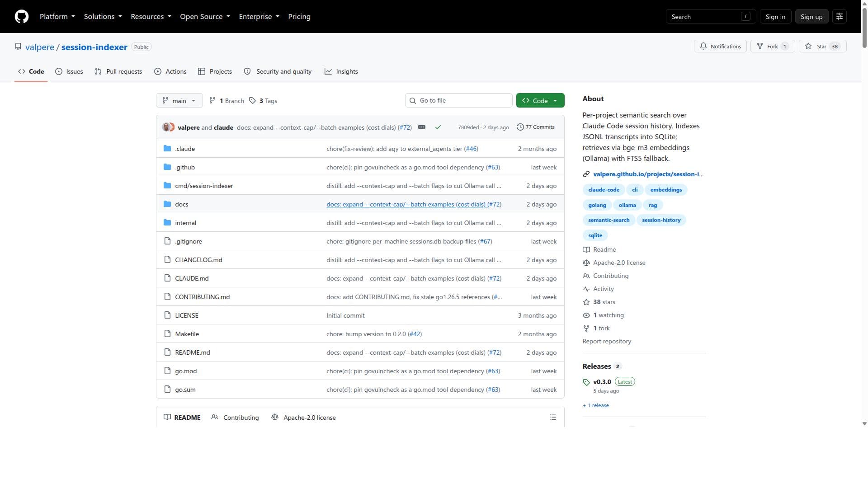Click the Makefile file icon

pos(167,334)
